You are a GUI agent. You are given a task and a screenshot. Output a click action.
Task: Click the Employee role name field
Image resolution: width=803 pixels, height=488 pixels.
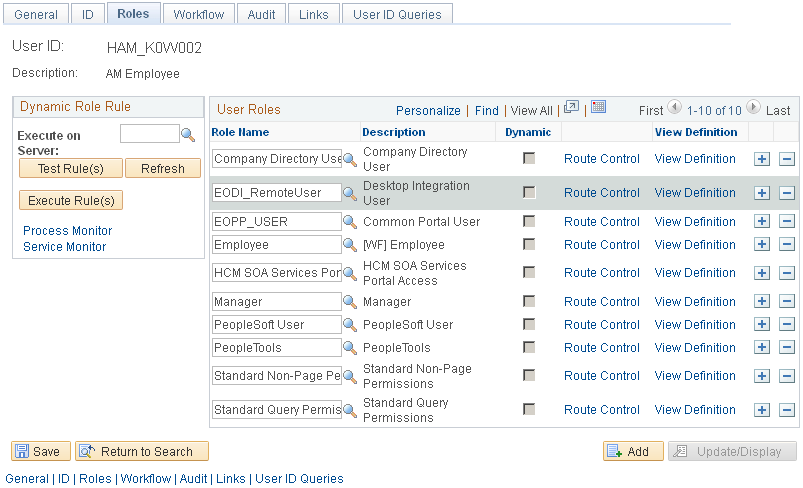pos(277,245)
